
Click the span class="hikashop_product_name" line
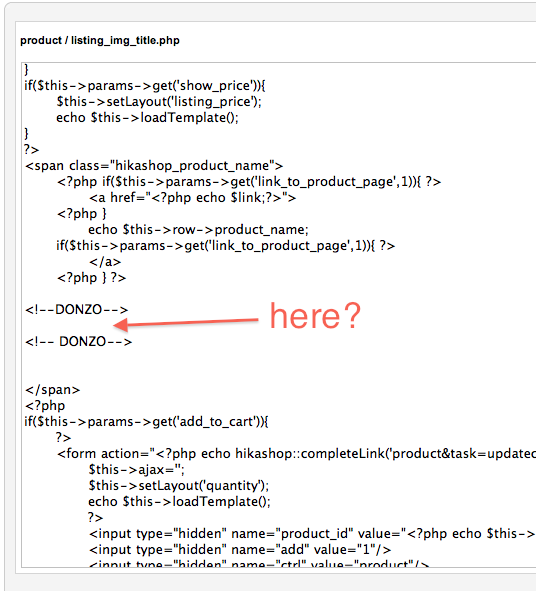pyautogui.click(x=154, y=165)
